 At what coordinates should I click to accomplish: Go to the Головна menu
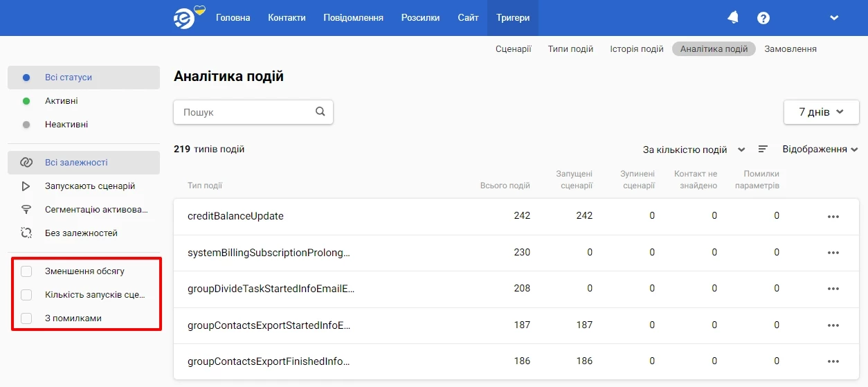pyautogui.click(x=233, y=18)
